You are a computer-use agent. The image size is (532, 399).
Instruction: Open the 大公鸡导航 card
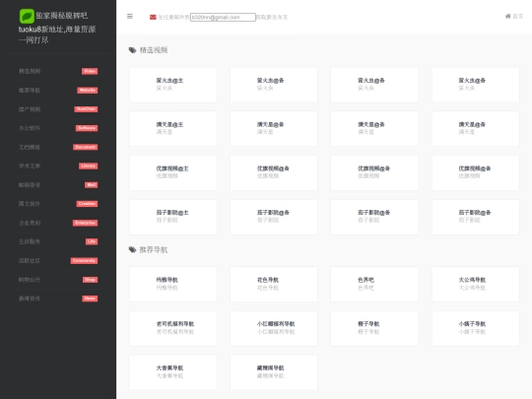475,284
